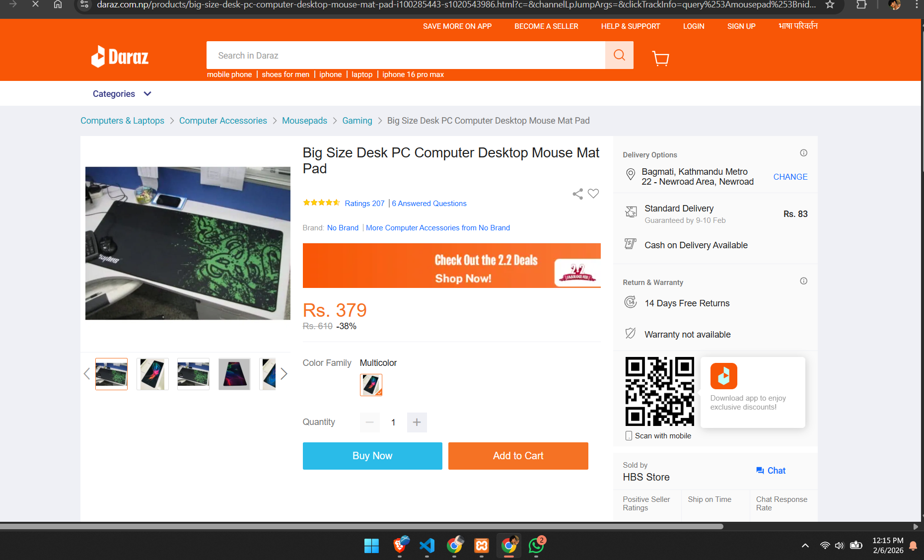Click the Buy Now button
The height and width of the screenshot is (560, 924).
pyautogui.click(x=372, y=456)
